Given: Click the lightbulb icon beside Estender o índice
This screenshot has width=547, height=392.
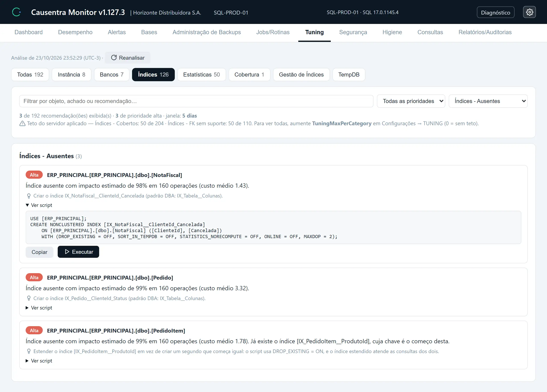Looking at the screenshot, I should pyautogui.click(x=29, y=351).
